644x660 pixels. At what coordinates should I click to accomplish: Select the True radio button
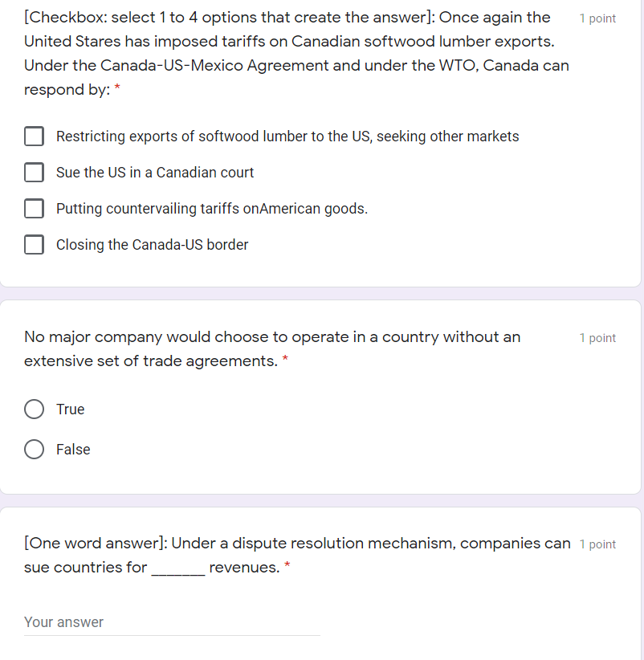(x=34, y=409)
